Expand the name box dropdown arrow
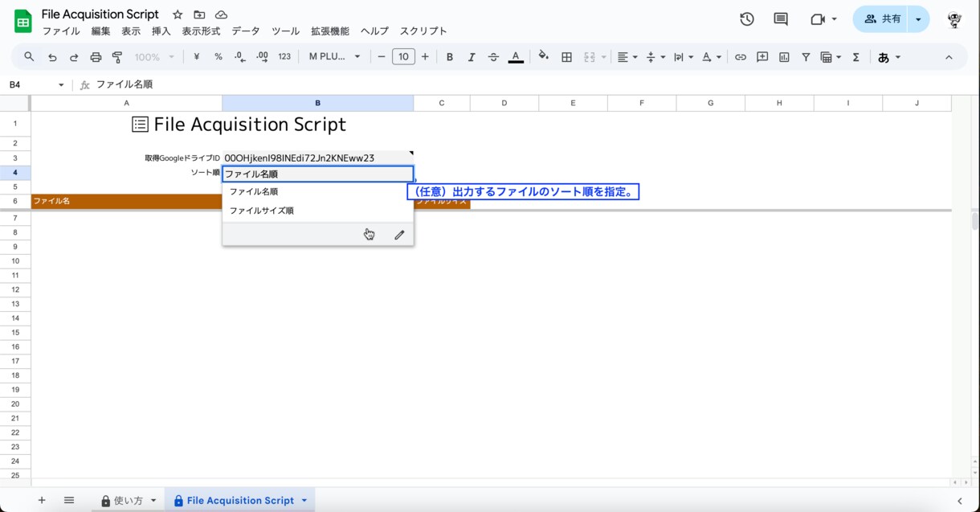Screen dimensions: 980x512 coord(61,84)
